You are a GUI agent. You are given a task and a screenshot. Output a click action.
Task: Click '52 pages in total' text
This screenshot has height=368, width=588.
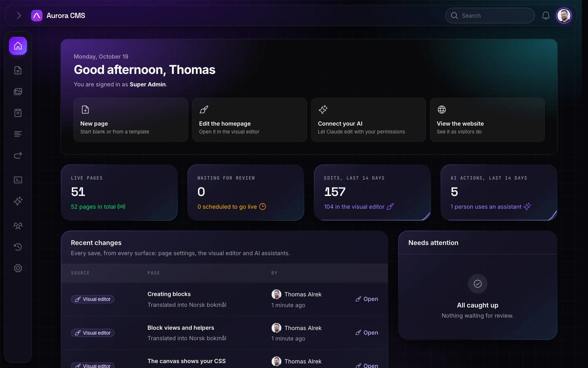pyautogui.click(x=93, y=207)
